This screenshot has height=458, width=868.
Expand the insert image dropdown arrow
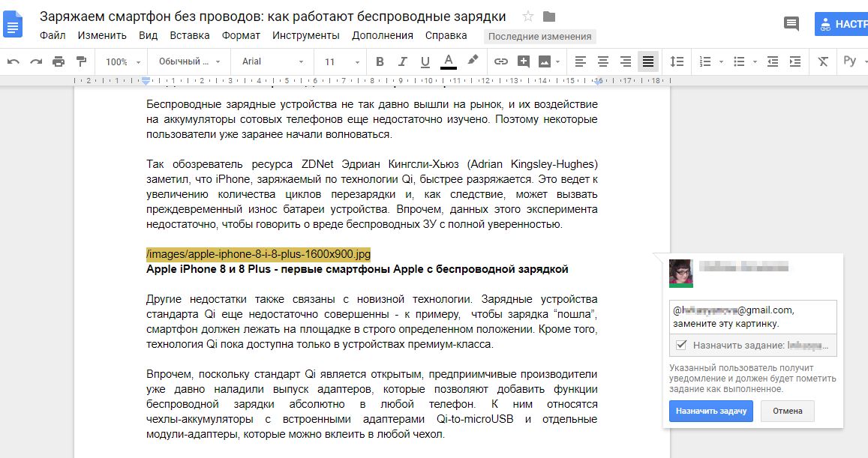coord(557,62)
